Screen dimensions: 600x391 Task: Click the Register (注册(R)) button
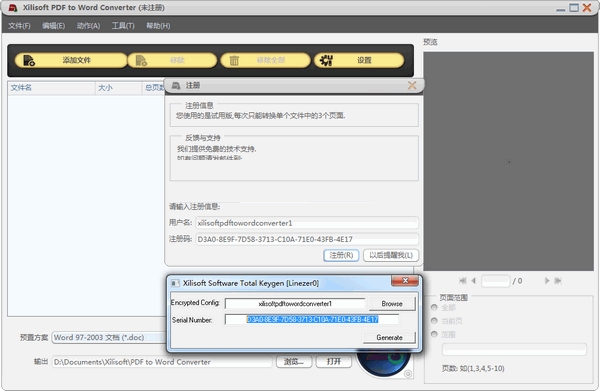coord(341,255)
